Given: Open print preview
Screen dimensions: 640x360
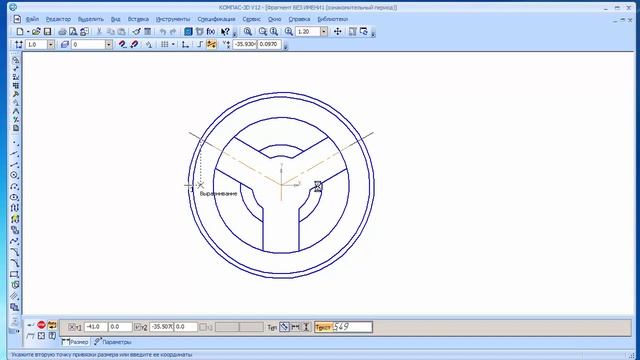Looking at the screenshot, I should click(73, 31).
